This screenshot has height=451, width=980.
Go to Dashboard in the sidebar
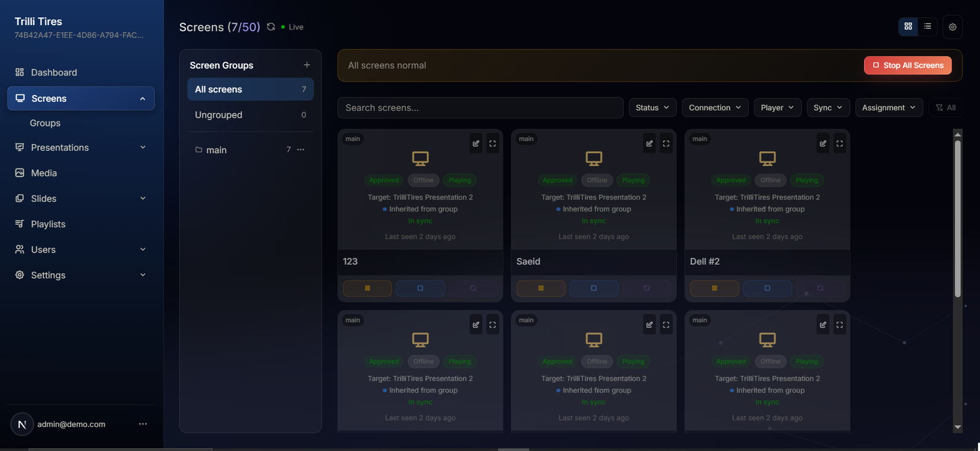pyautogui.click(x=81, y=72)
